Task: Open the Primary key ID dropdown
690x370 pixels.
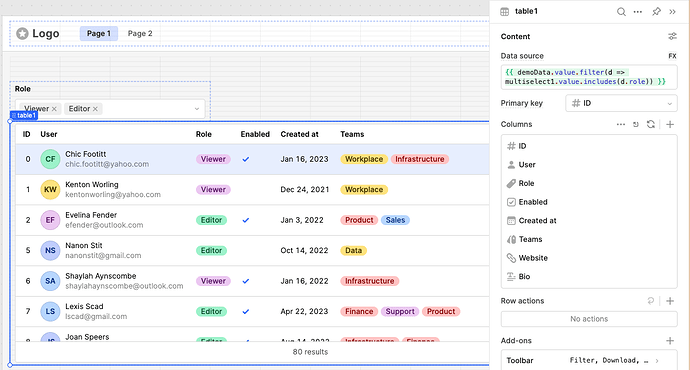Action: (621, 103)
